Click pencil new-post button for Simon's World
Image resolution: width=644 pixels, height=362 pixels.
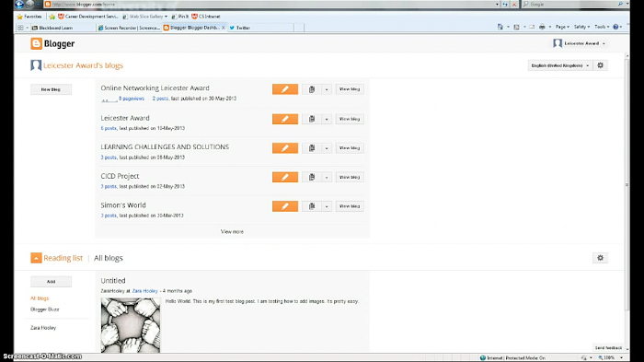coord(285,206)
